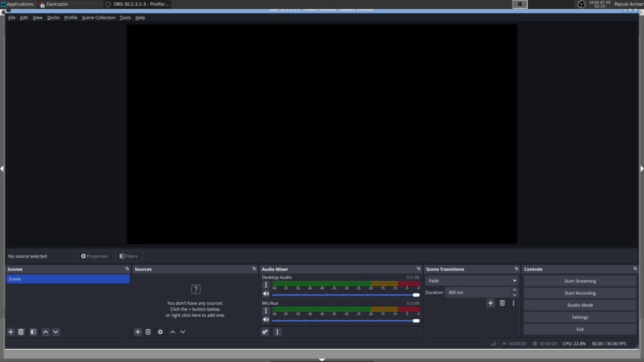
Task: Decrease transition duration with down arrow
Action: [x=514, y=295]
